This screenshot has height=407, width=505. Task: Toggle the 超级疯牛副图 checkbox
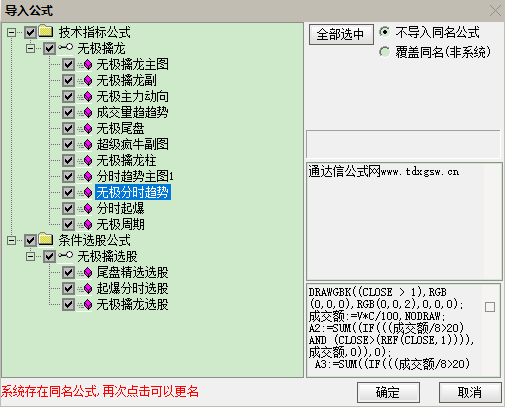tap(68, 144)
